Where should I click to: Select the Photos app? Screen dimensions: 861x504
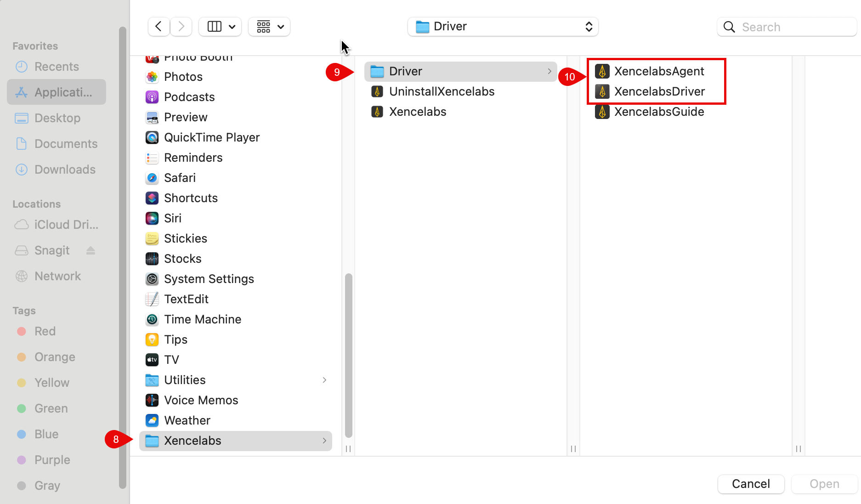[x=236, y=77]
